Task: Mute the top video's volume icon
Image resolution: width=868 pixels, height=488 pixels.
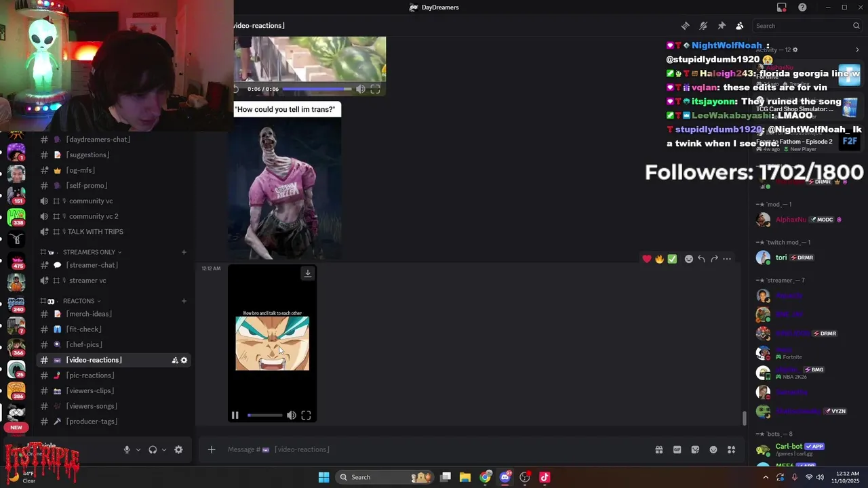Action: pos(361,89)
